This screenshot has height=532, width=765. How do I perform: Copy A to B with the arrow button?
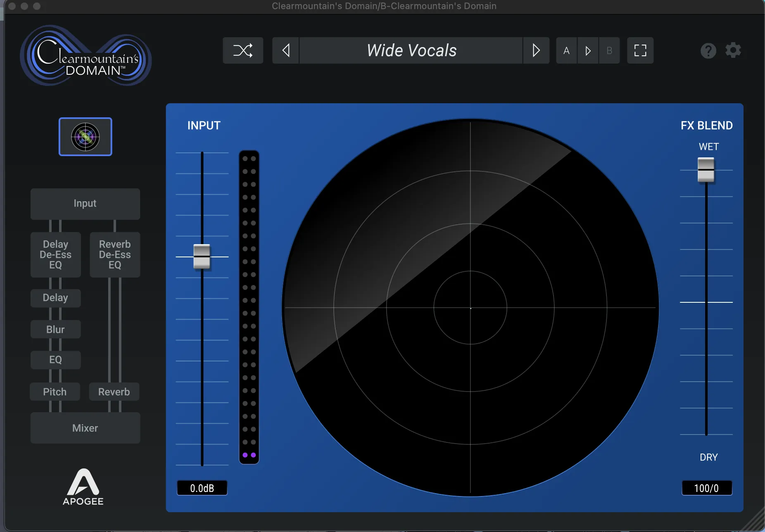[588, 50]
